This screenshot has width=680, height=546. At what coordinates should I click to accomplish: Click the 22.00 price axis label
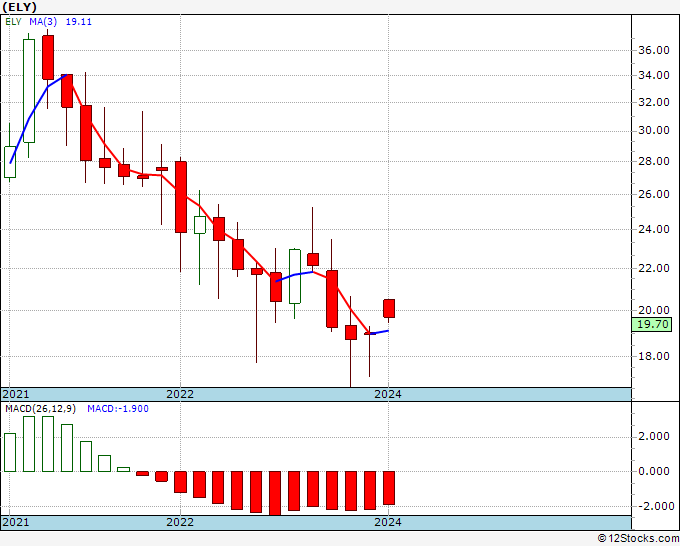click(654, 268)
